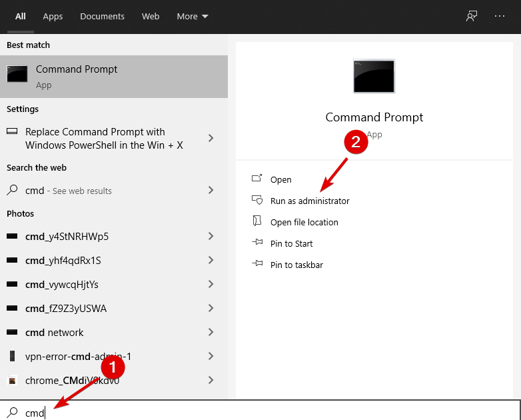Switch to the Apps search tab
This screenshot has height=420, width=521.
click(53, 16)
